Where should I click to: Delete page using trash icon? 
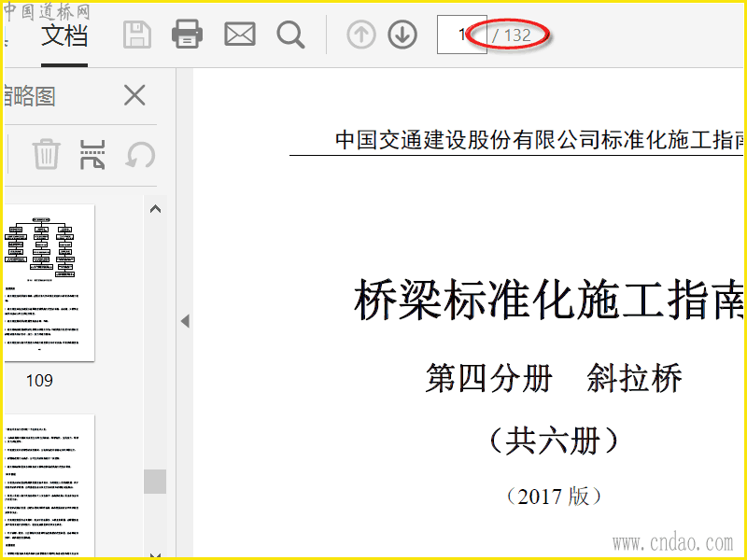(x=46, y=154)
